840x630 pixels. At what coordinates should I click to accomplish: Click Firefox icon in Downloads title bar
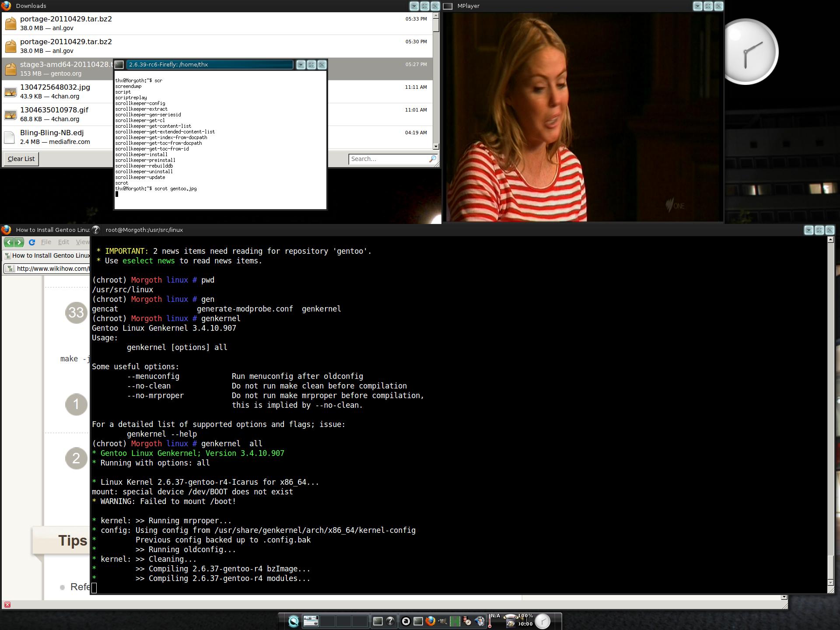(6, 6)
